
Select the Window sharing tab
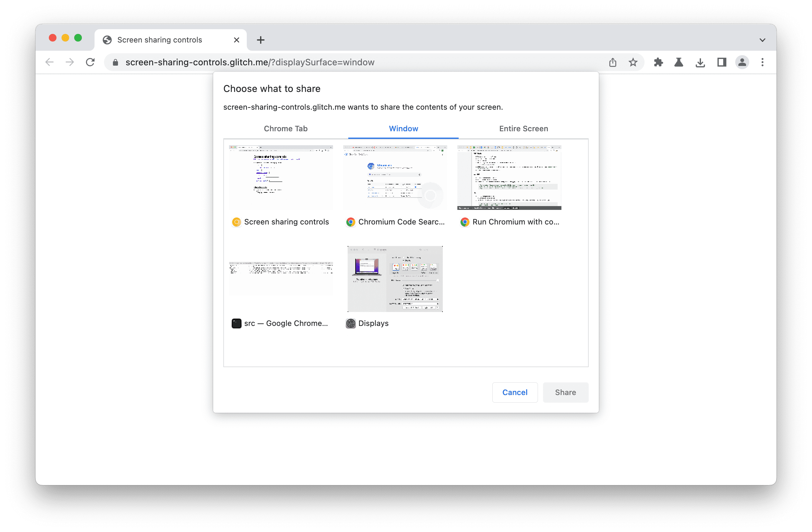(403, 128)
